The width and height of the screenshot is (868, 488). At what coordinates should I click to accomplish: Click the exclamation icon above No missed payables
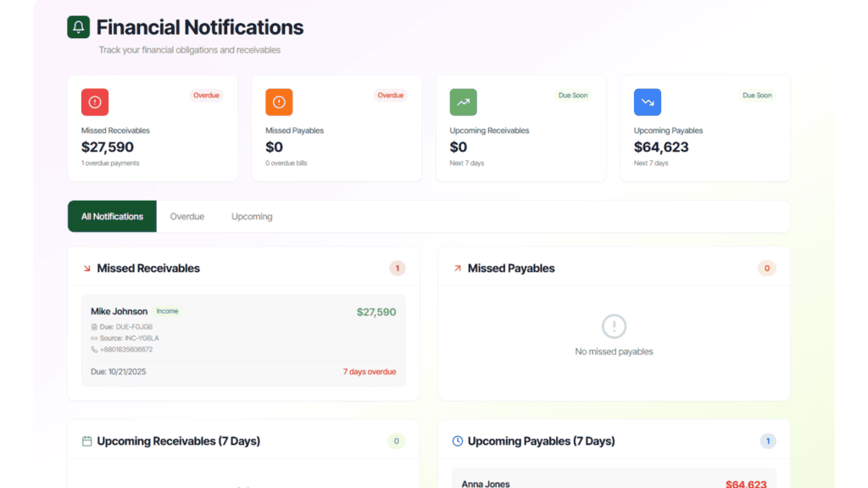click(x=614, y=326)
